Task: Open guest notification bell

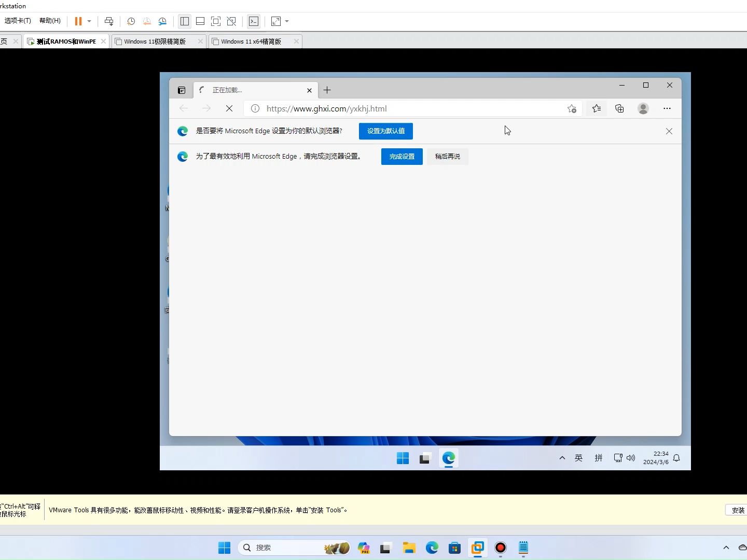Action: pos(676,458)
